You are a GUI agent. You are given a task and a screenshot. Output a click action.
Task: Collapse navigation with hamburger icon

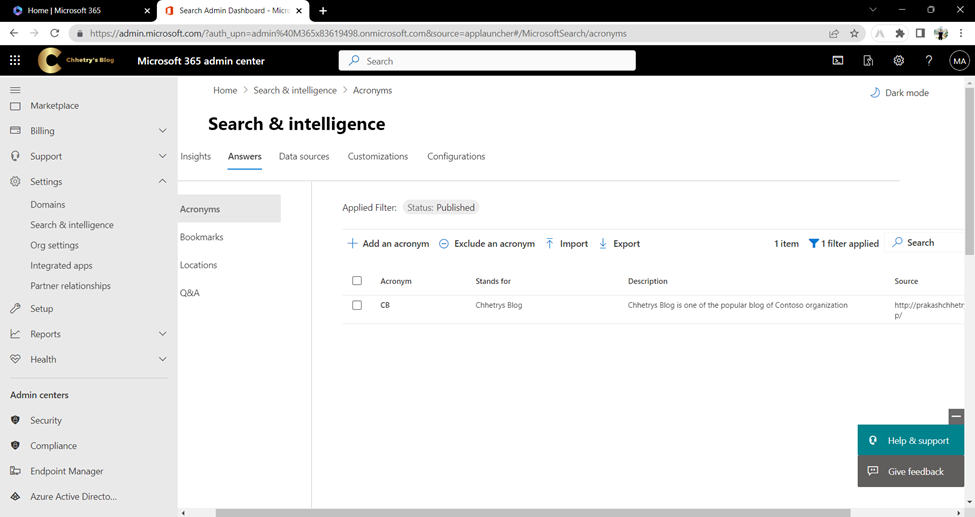point(15,90)
